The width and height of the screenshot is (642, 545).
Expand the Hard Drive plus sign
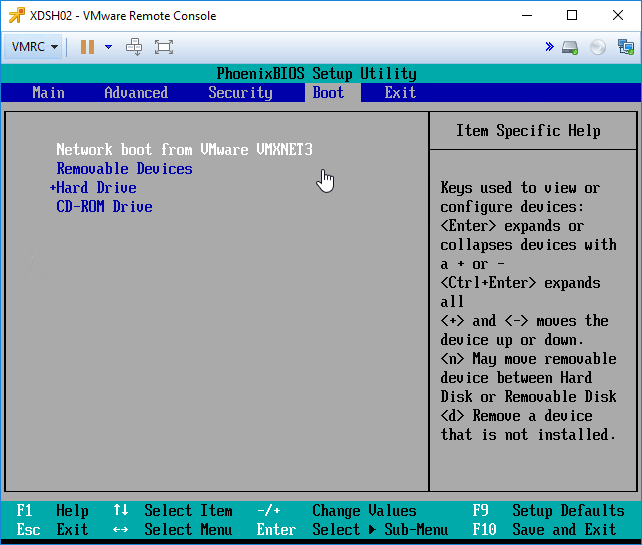coord(52,188)
